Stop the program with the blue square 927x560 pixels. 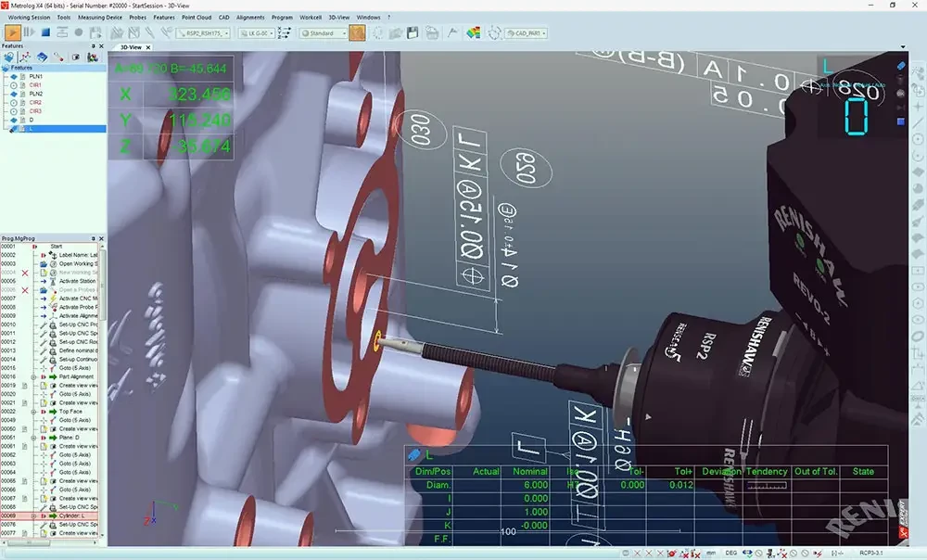coord(45,33)
